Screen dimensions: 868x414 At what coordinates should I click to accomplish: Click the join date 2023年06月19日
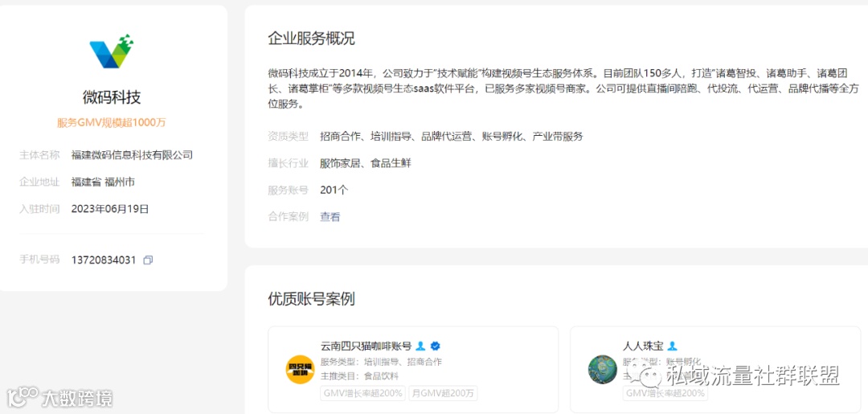pyautogui.click(x=110, y=209)
